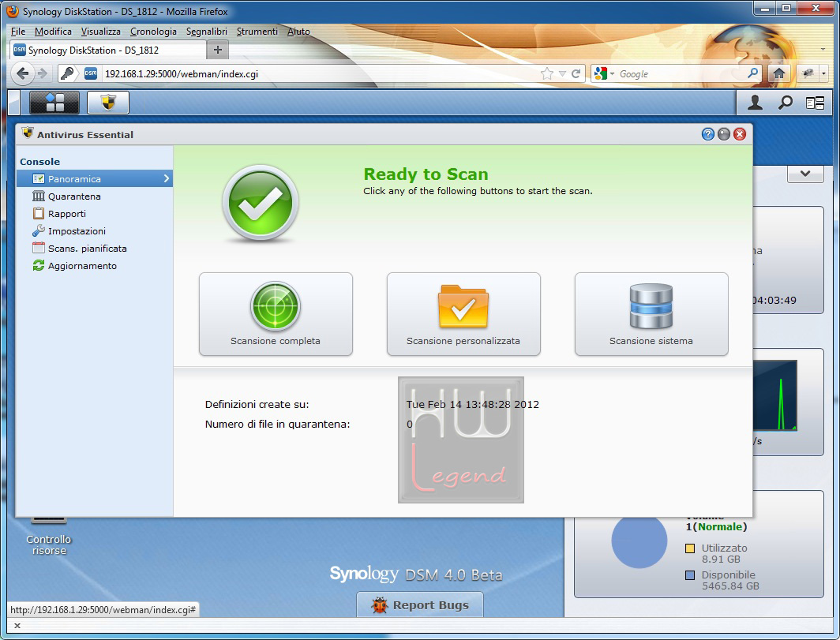Click the 'Ready to Scan' heading
840x640 pixels.
point(426,174)
